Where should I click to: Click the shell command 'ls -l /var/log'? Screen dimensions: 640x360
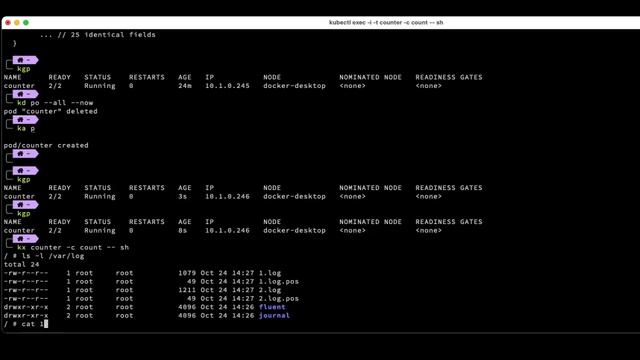[53, 256]
